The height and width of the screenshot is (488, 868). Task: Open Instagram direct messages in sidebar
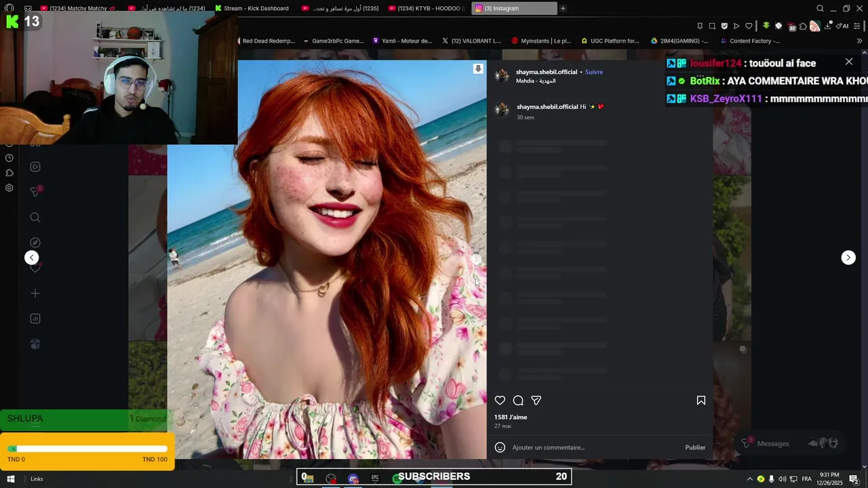tap(35, 192)
